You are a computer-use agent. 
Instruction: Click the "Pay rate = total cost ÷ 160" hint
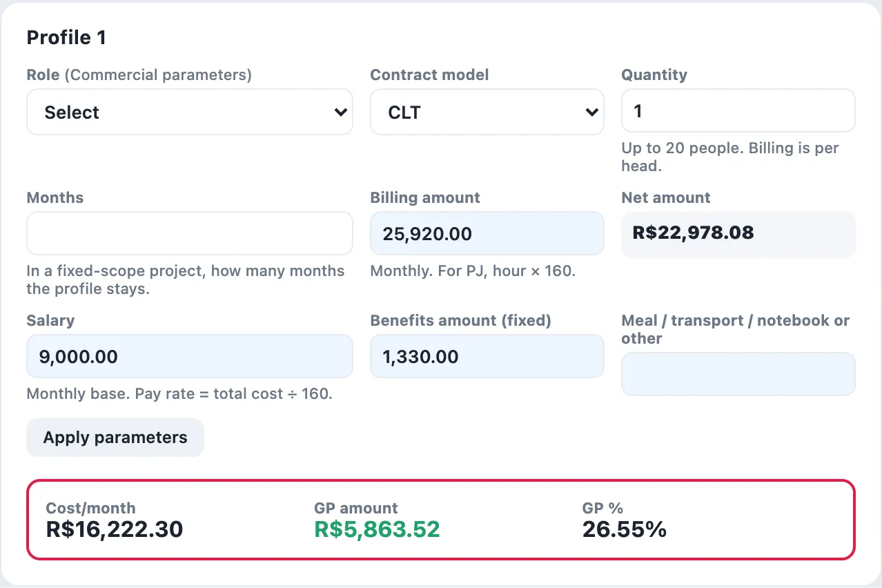pyautogui.click(x=234, y=393)
